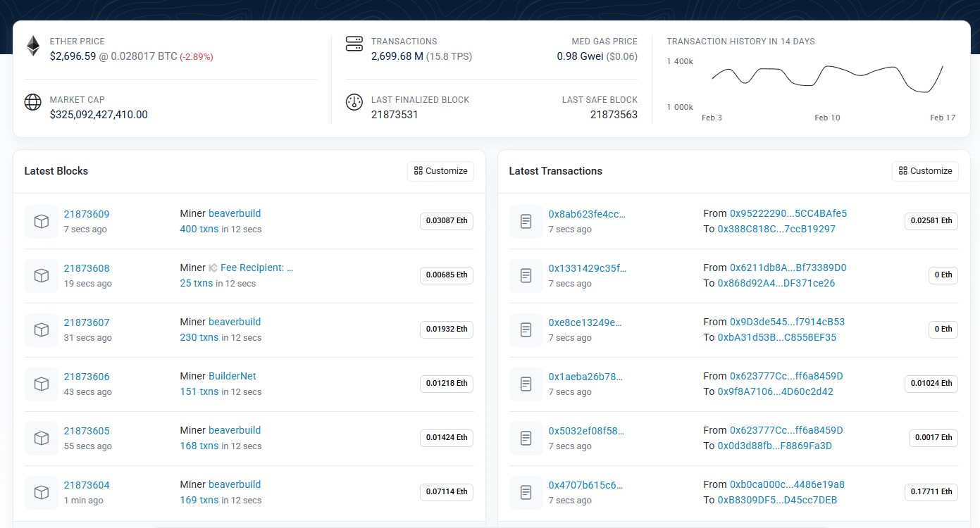Image resolution: width=980 pixels, height=528 pixels.
Task: Open transaction 0xe8ce13249e
Action: click(585, 322)
